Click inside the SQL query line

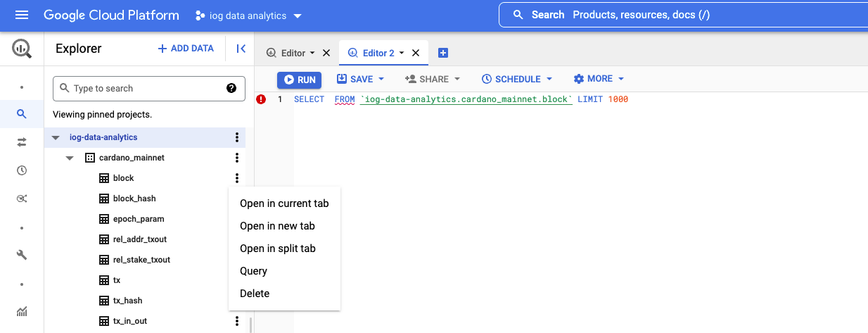pyautogui.click(x=461, y=99)
